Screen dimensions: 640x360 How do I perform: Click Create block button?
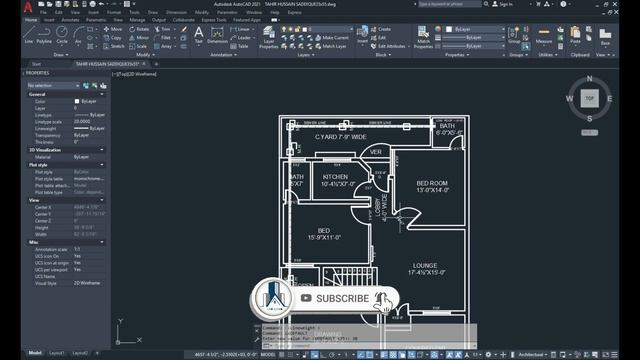coord(381,29)
